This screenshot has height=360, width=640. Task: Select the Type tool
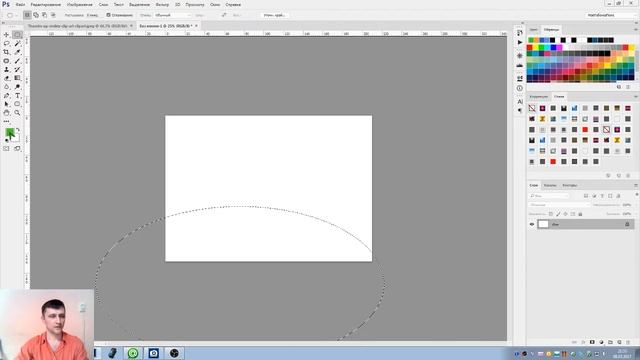(17, 96)
